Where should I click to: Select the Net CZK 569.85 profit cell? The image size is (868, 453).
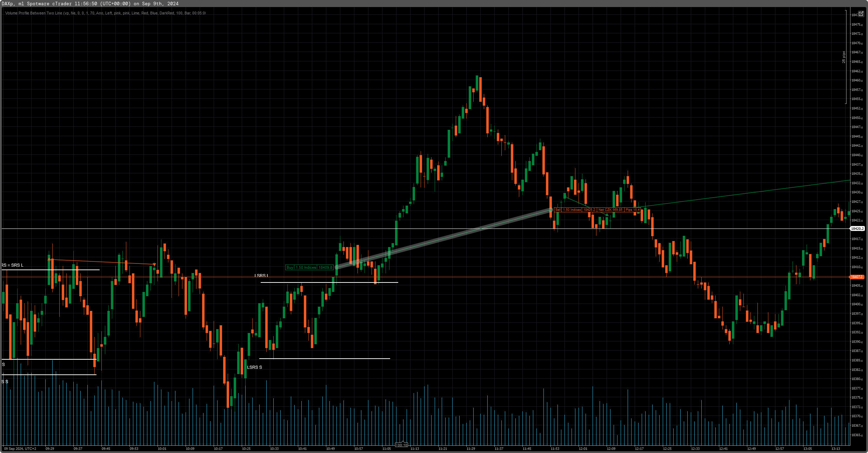610,210
